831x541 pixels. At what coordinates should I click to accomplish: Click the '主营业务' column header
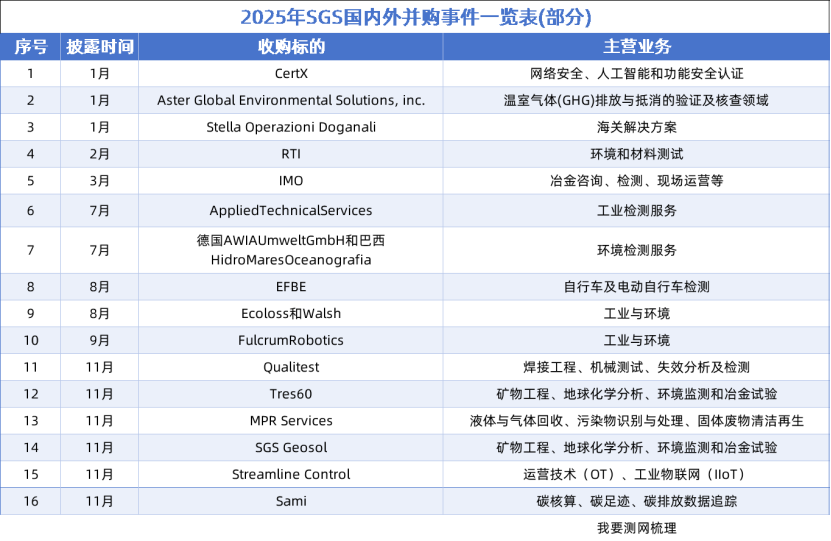(636, 47)
